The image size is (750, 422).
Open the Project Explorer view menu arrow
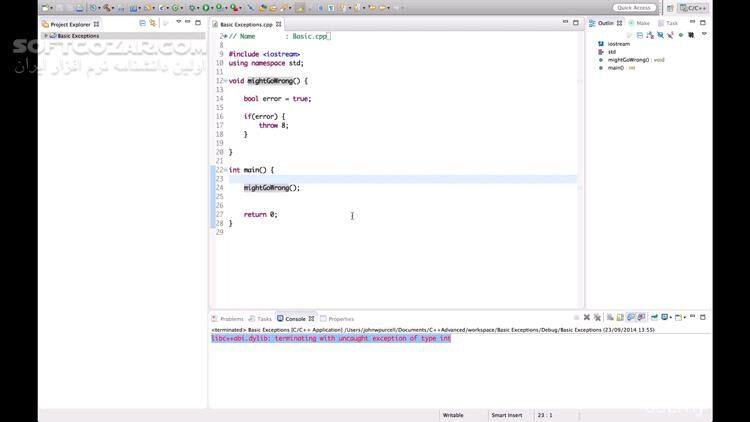click(178, 22)
